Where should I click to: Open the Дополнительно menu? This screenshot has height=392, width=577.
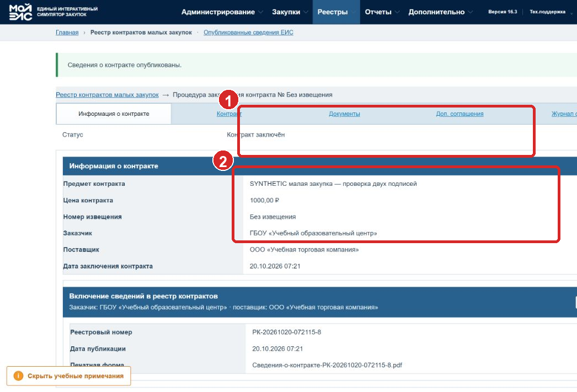(440, 12)
